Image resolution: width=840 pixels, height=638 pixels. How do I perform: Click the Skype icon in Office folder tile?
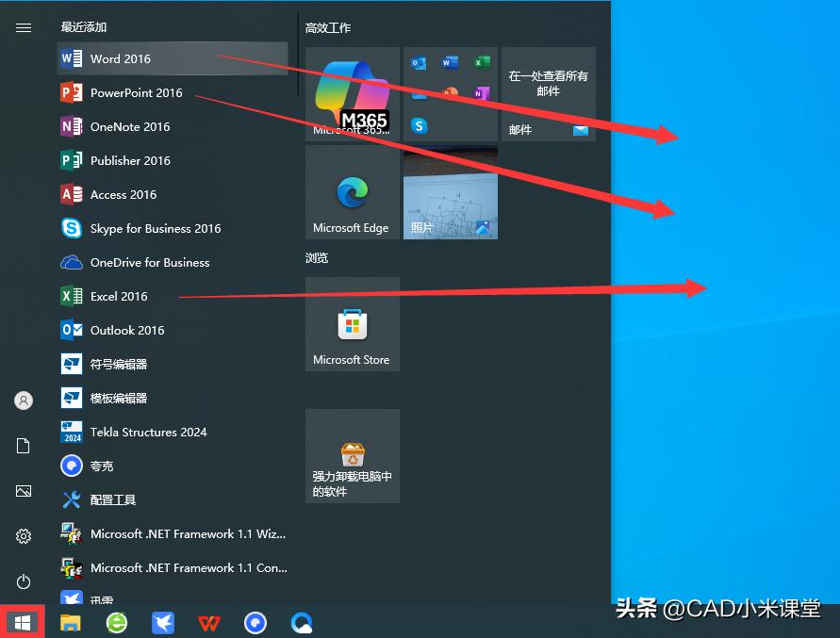[419, 126]
